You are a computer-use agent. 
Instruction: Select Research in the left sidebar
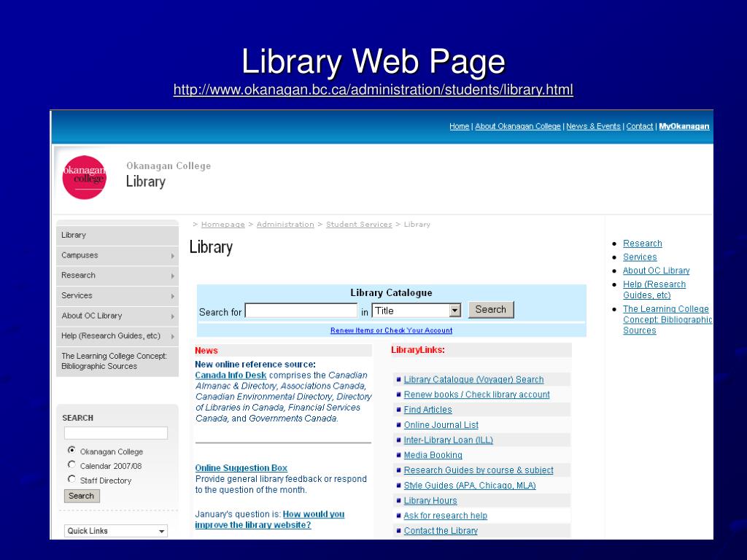[117, 275]
